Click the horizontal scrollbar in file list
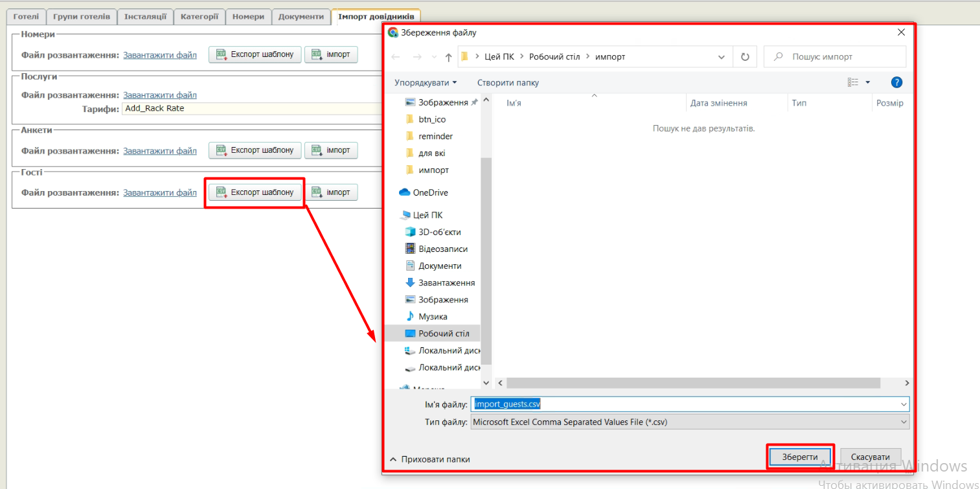Screen dimensions: 980x489 [693, 383]
